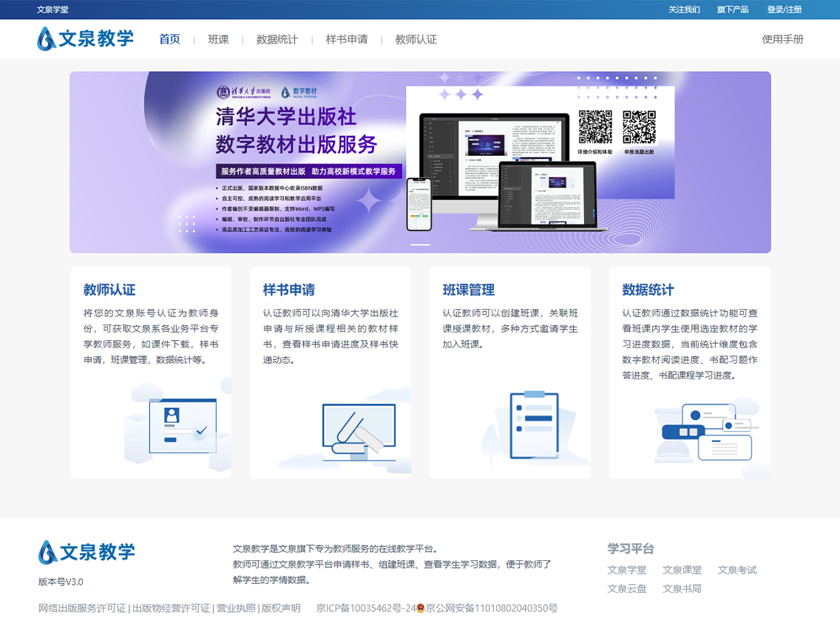This screenshot has height=635, width=840.
Task: Open 营业执照 footer link
Action: tap(236, 608)
